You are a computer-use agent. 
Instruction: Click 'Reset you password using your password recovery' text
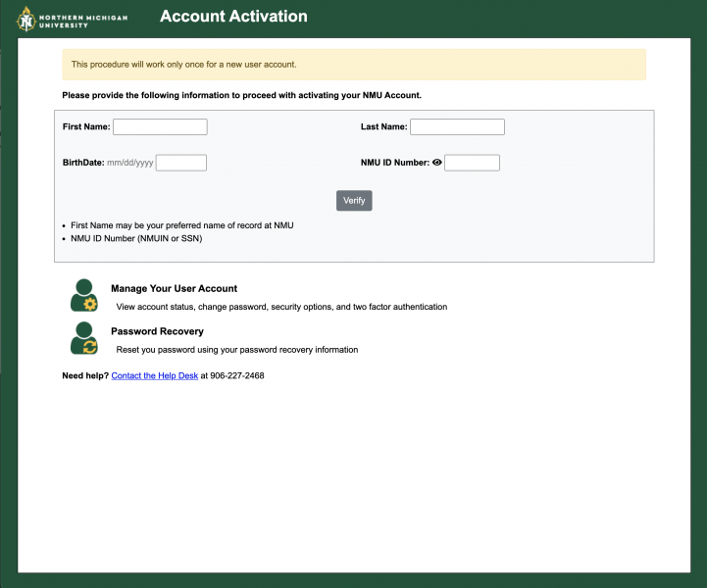point(237,350)
